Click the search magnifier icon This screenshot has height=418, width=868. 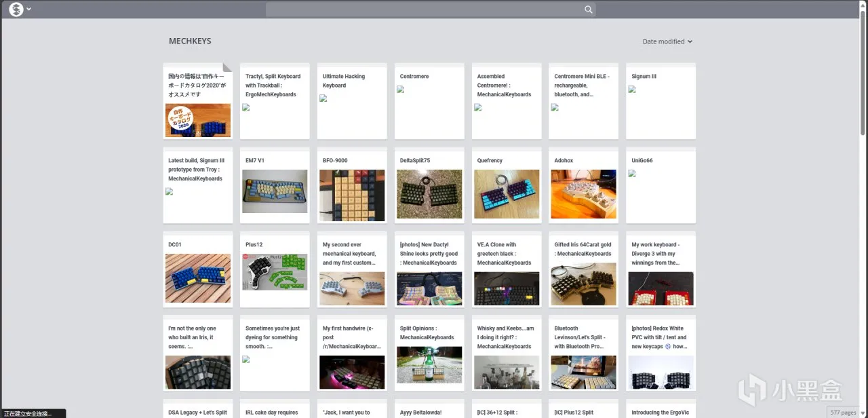[x=589, y=9]
